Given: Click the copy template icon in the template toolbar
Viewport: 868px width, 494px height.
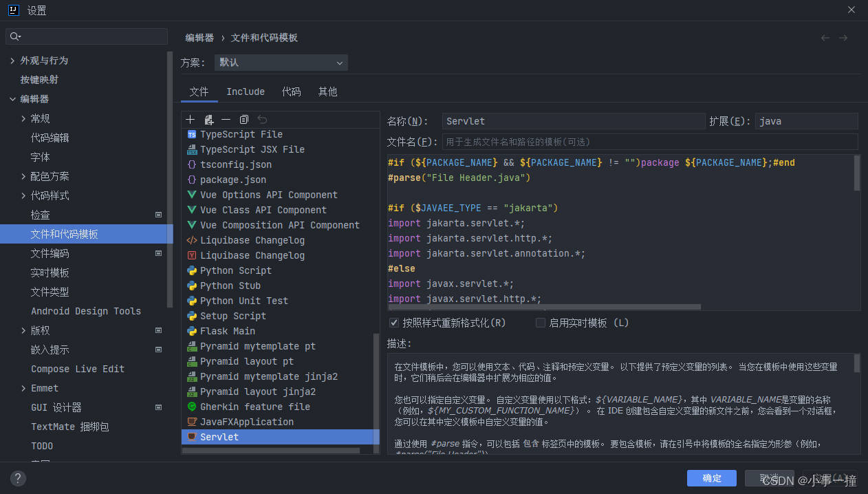Looking at the screenshot, I should 243,119.
